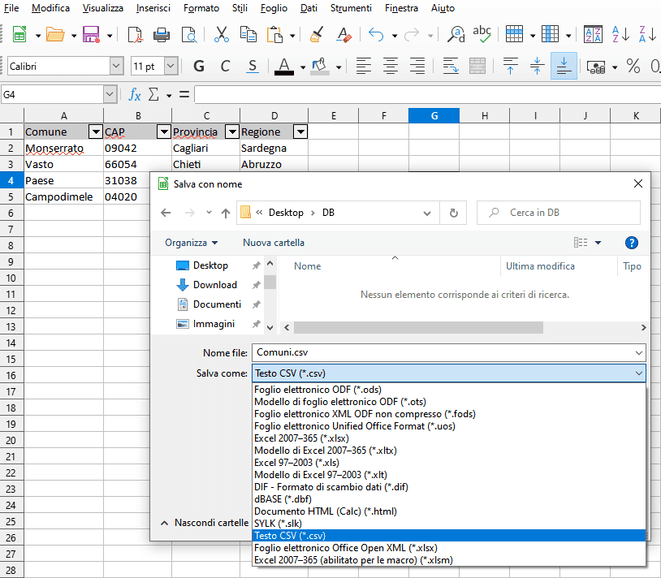Click the Nome file text field
The width and height of the screenshot is (661, 578).
[x=440, y=352]
